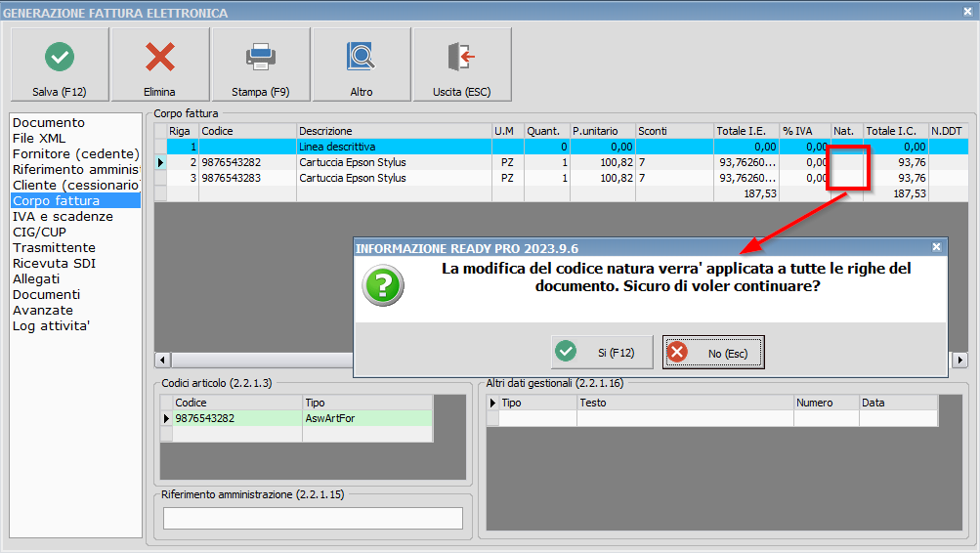Click Testo header in Altri dati gestionali

coord(685,403)
